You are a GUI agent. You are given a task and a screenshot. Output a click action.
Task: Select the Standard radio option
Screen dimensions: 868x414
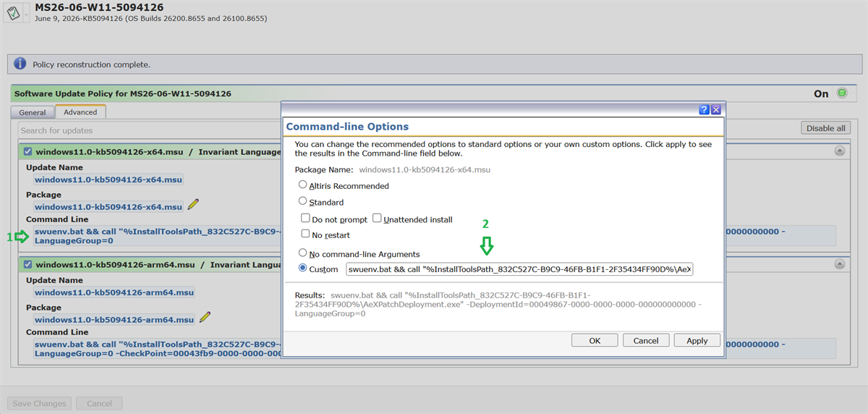[303, 201]
